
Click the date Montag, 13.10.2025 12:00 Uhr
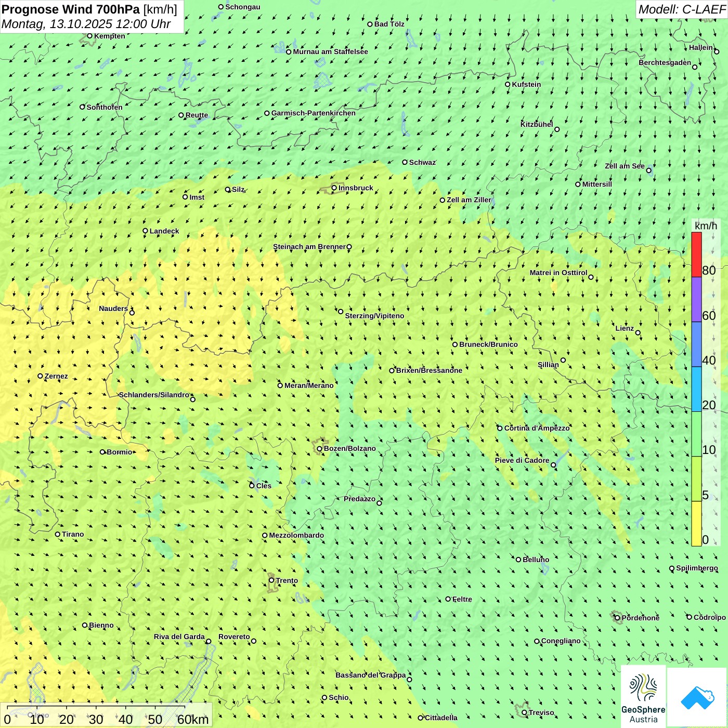click(x=86, y=24)
